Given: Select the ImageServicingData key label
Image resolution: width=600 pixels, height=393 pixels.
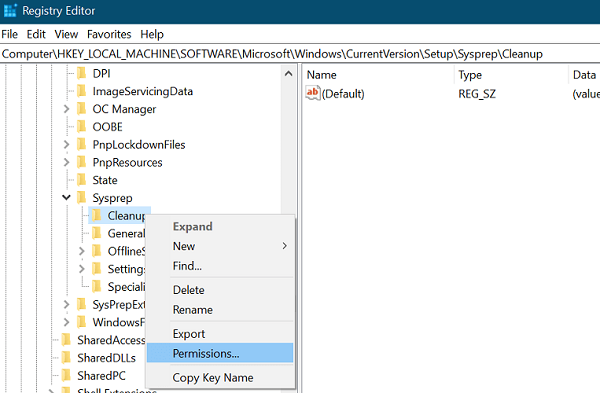Looking at the screenshot, I should click(x=143, y=91).
